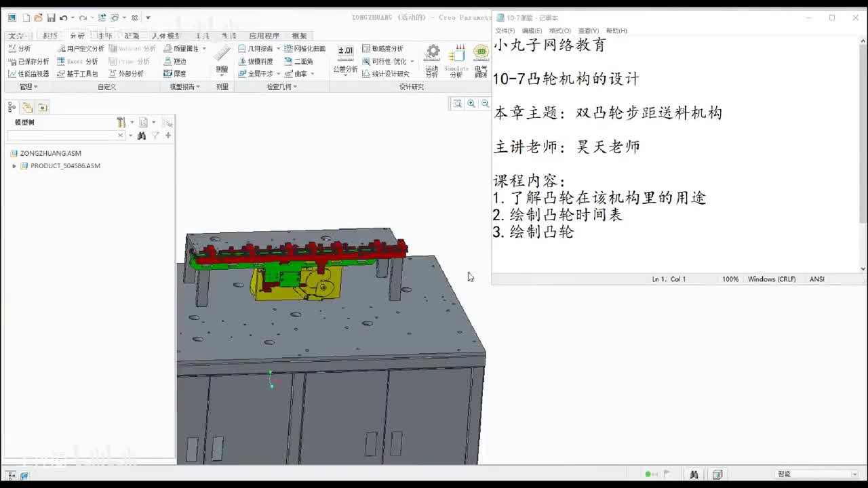This screenshot has height=488, width=868.
Task: Click the 短边 short edge tool
Action: [x=175, y=62]
